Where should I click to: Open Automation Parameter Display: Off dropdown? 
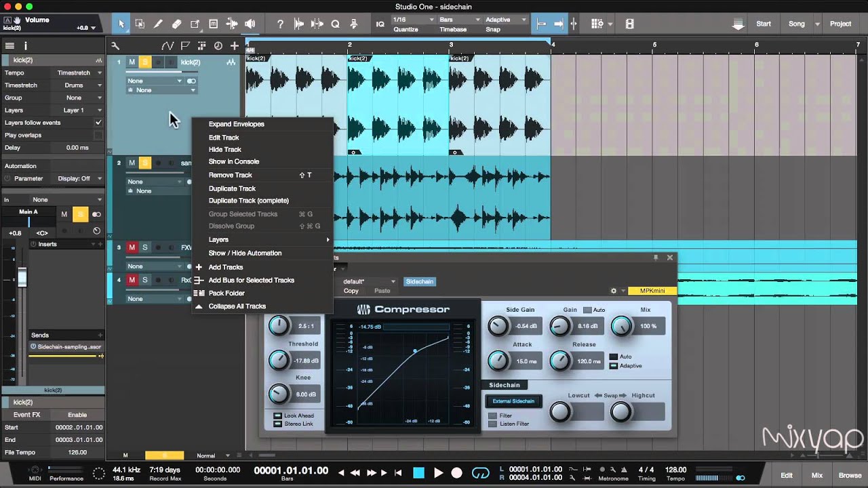tap(78, 178)
